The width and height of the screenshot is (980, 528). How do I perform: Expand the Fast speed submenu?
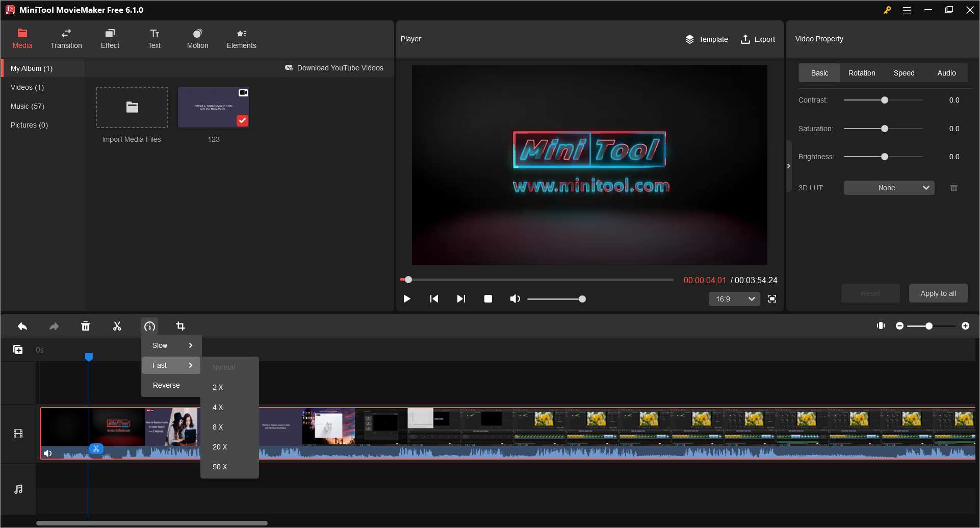point(171,365)
